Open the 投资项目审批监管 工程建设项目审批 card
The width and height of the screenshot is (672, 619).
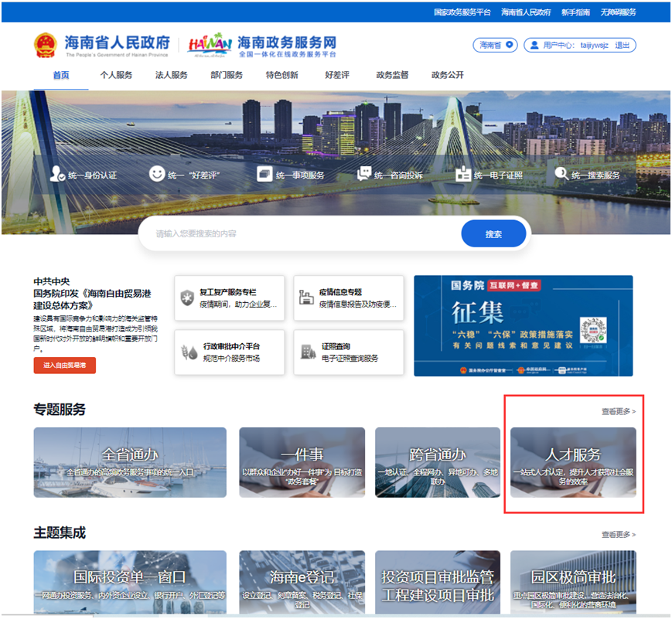coord(438,583)
